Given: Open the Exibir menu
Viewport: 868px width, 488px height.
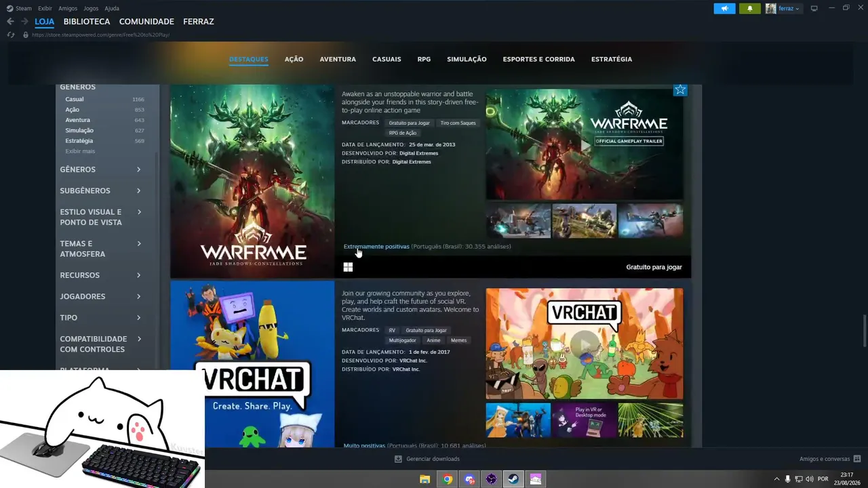Looking at the screenshot, I should pos(45,8).
